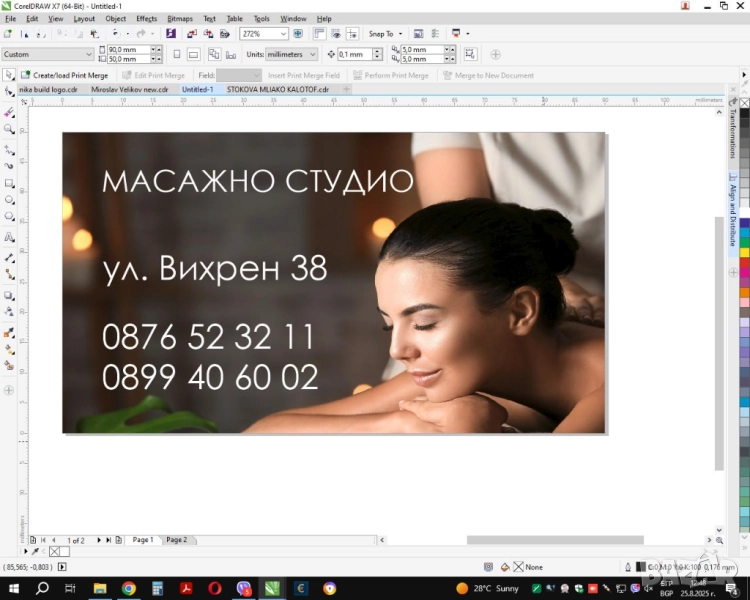Toggle Show grid
The height and width of the screenshot is (600, 750).
tap(336, 33)
